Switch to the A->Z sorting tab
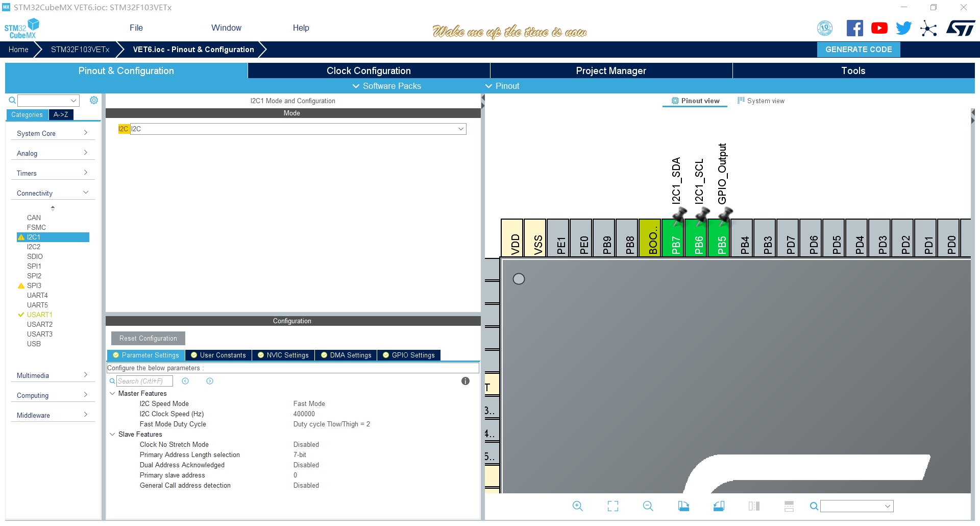The image size is (980, 526). pyautogui.click(x=61, y=114)
